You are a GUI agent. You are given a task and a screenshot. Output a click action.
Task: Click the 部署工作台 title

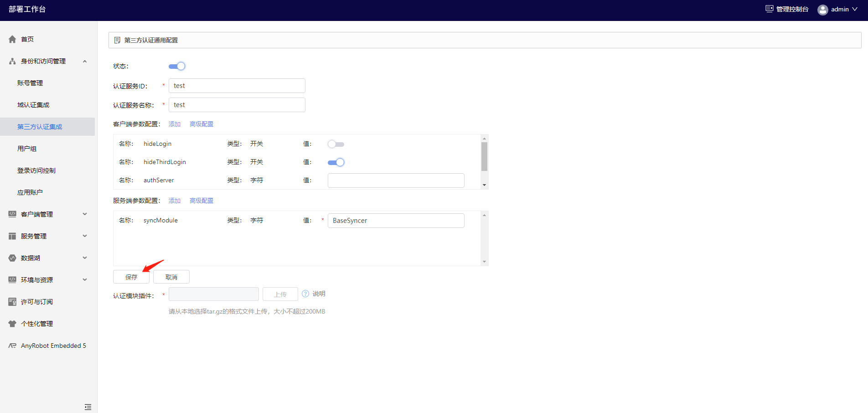(x=27, y=9)
